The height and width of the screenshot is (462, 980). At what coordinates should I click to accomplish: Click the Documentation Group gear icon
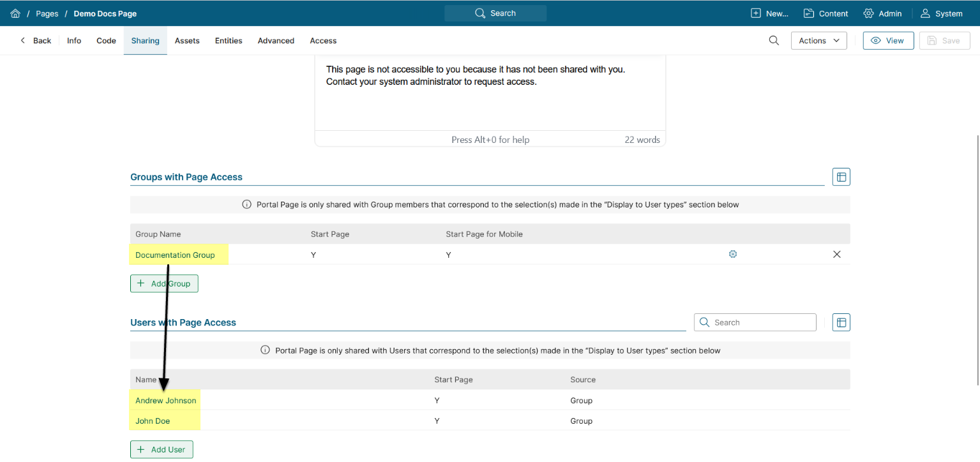tap(733, 255)
